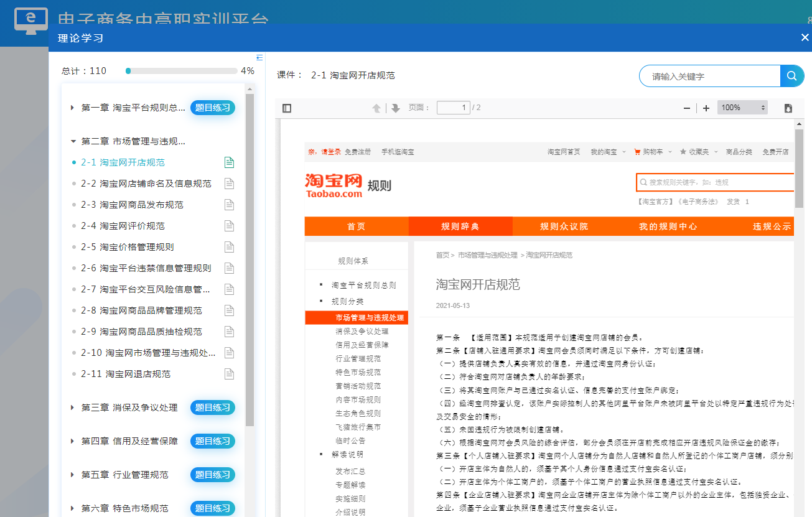Click document icon beside 2-3 淘宝网商品发布规范
Viewport: 812px width, 517px height.
point(229,205)
